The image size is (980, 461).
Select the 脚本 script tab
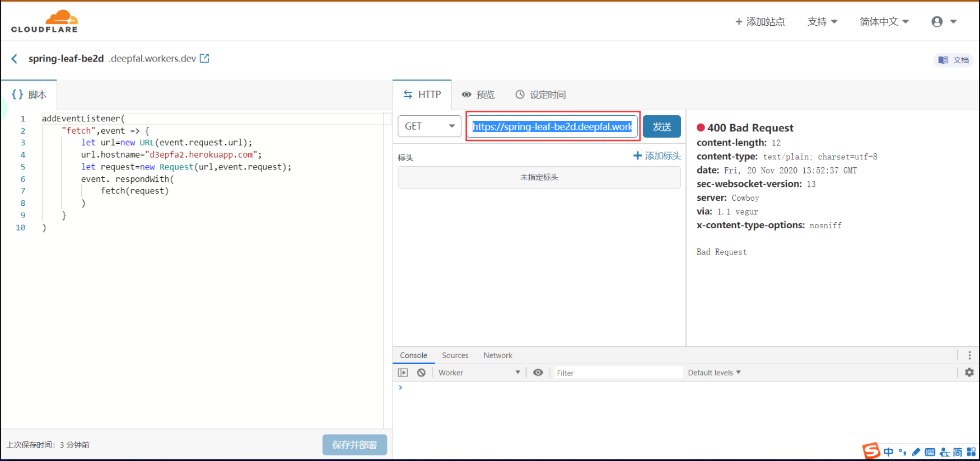click(29, 95)
